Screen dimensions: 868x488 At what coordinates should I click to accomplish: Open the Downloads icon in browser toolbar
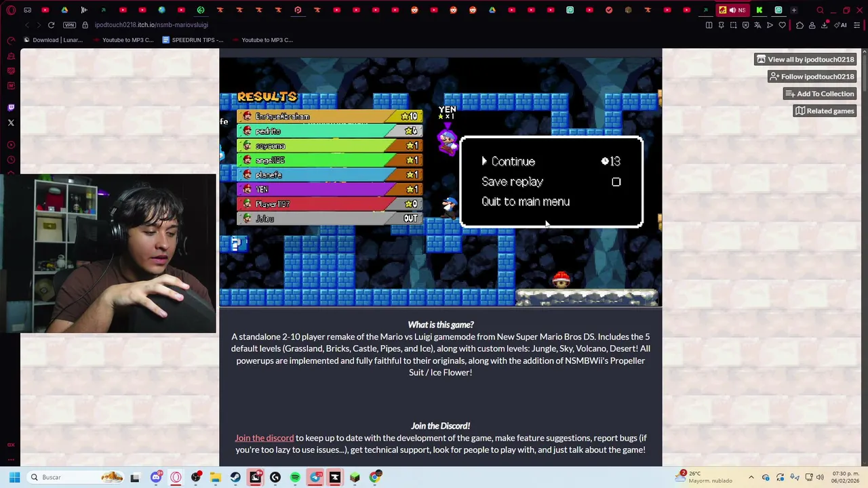point(825,25)
